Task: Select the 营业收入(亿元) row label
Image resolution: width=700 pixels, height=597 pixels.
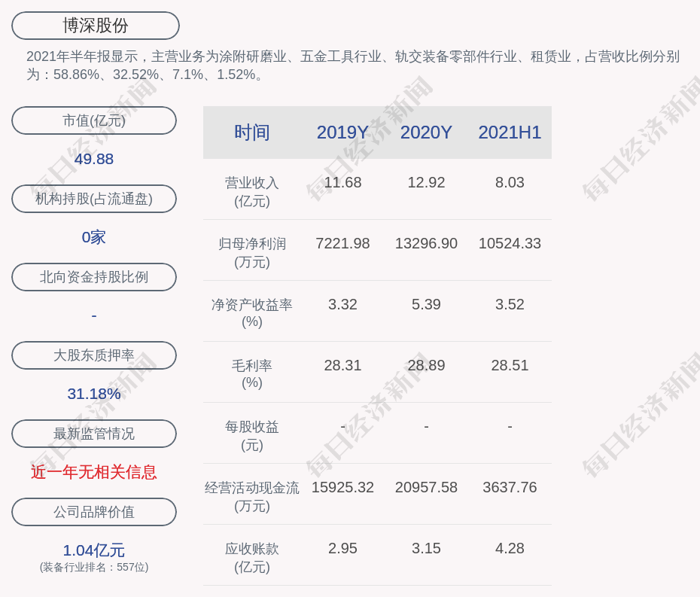Action: (252, 192)
